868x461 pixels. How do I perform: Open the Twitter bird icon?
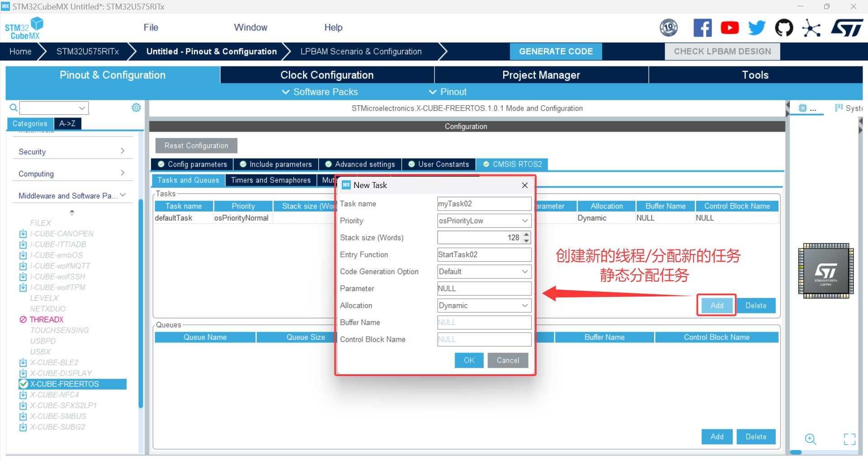757,28
